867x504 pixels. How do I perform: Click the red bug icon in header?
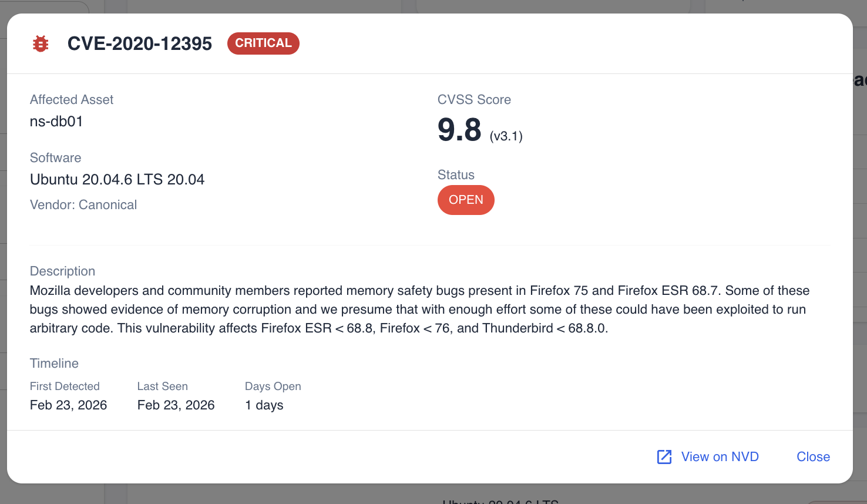coord(41,43)
